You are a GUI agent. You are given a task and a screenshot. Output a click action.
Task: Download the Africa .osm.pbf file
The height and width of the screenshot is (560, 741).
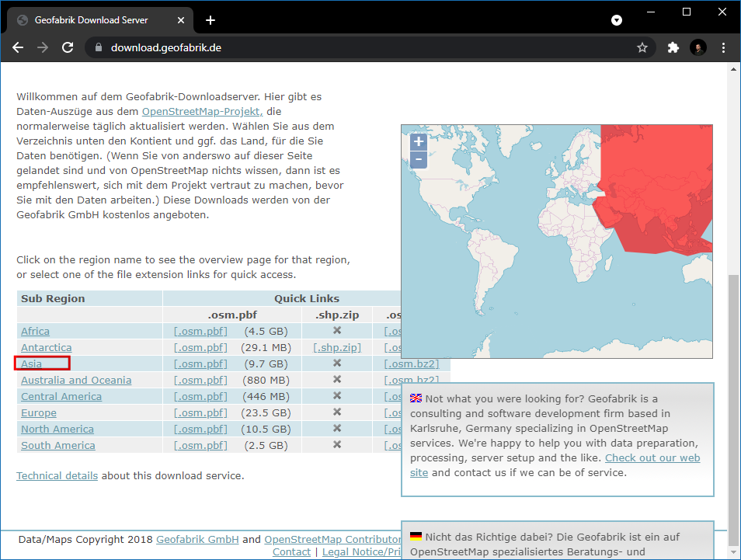[200, 331]
